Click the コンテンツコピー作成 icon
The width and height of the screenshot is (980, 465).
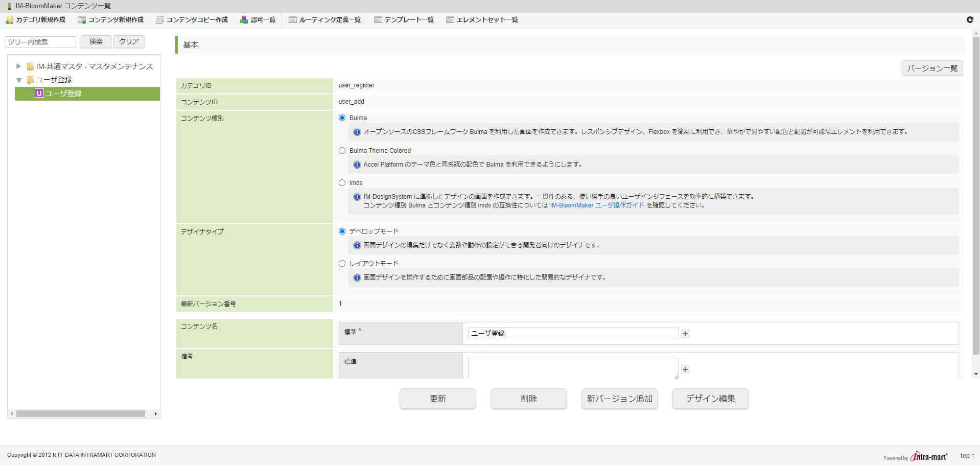pyautogui.click(x=160, y=20)
